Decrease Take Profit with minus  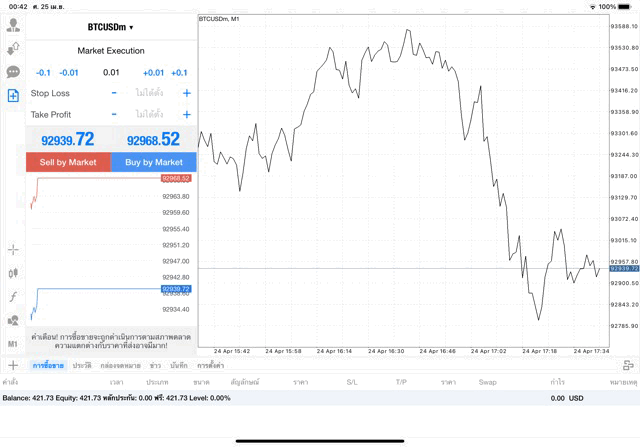point(114,114)
